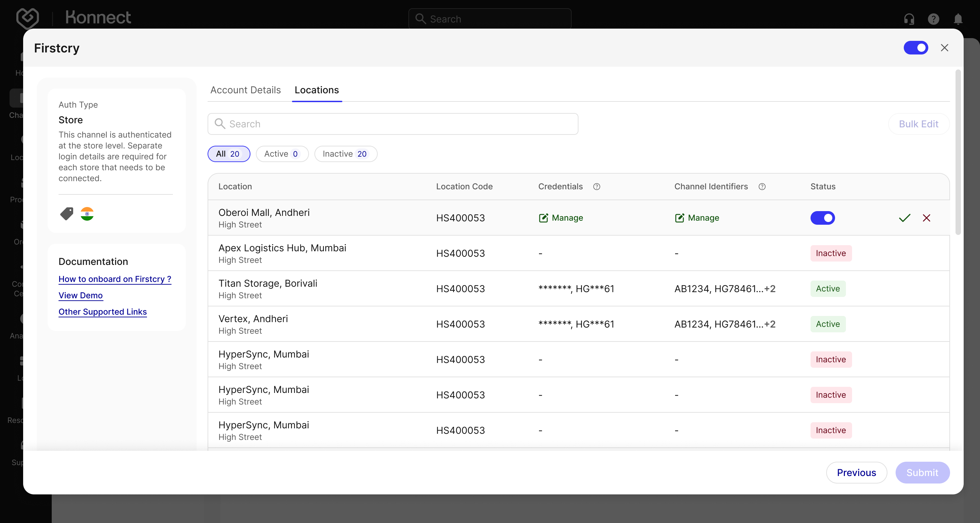Click the Store auth type heading
This screenshot has height=523, width=980.
click(71, 120)
